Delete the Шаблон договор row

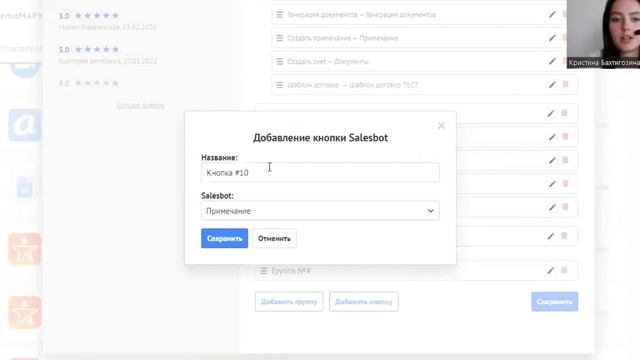point(565,84)
